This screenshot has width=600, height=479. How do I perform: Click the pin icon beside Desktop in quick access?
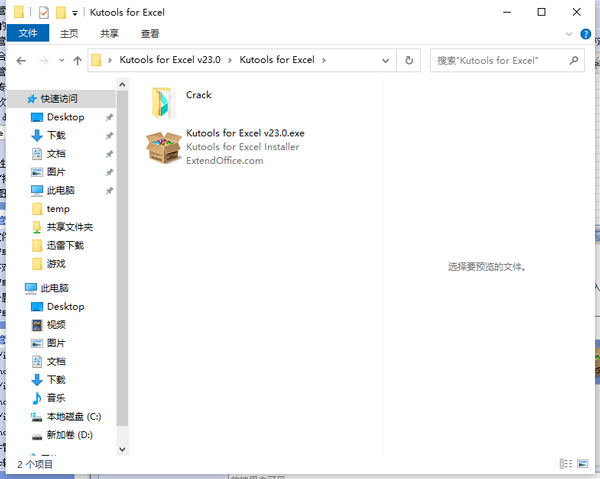[109, 117]
